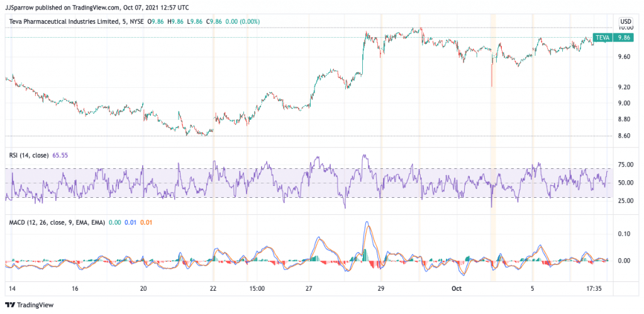Click the 5 date label on time axis
Viewport: 644px width, 314px height.
[532, 289]
